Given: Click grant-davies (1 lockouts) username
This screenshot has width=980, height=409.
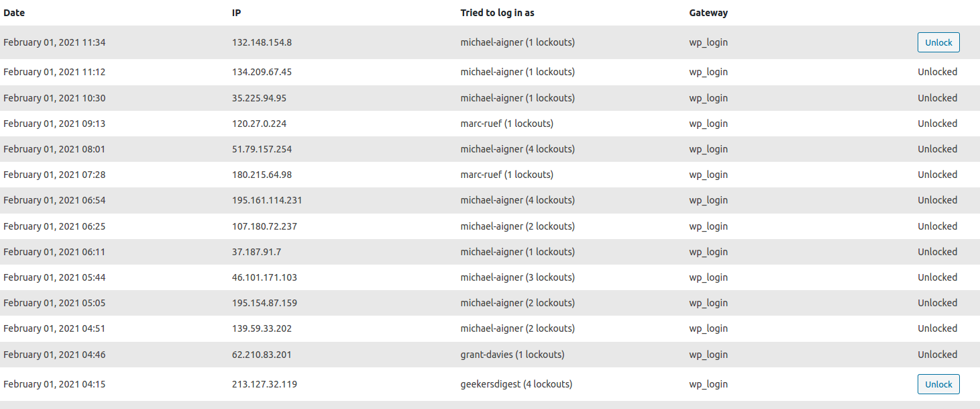Looking at the screenshot, I should [512, 355].
